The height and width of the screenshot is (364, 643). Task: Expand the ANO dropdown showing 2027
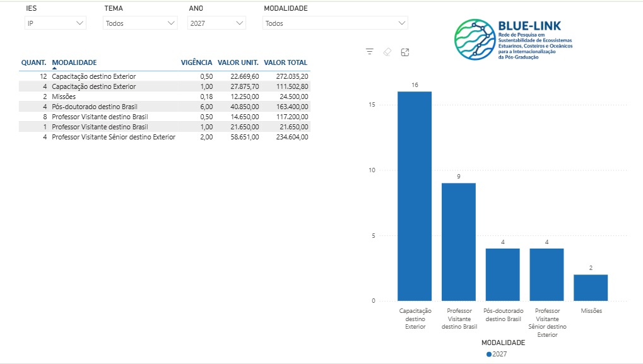[x=216, y=23]
